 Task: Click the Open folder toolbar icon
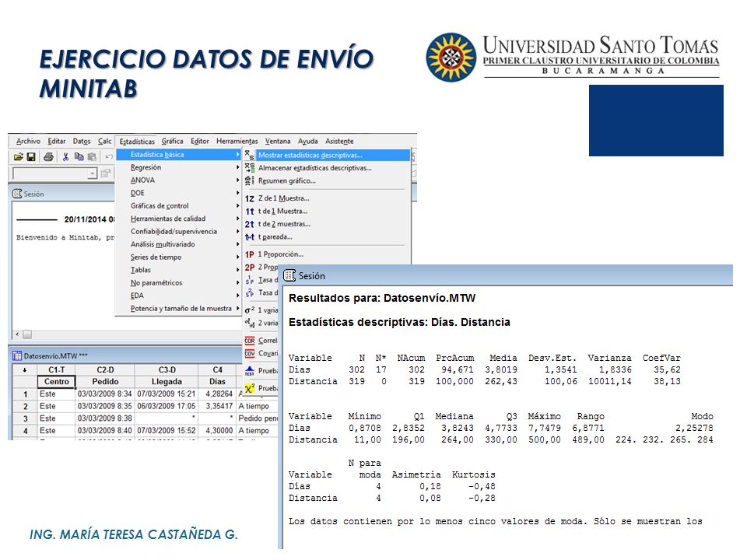[18, 156]
